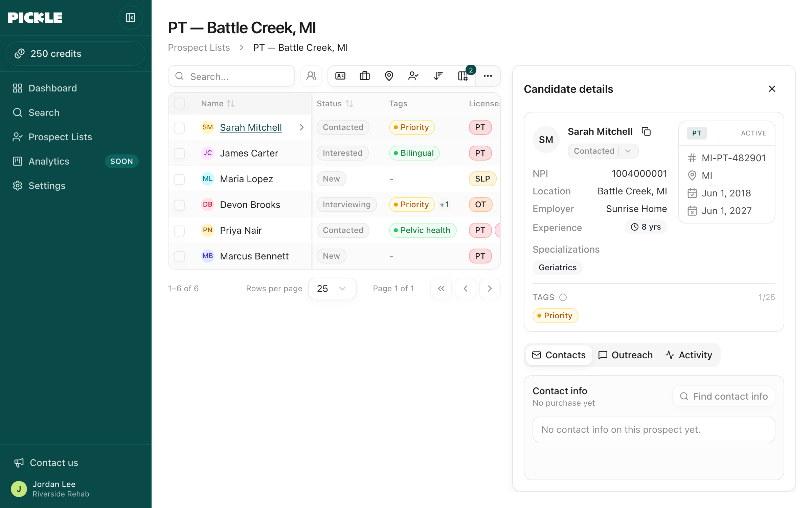Screen dimensions: 812x508
Task: Open the Rows per page dropdown showing 25
Action: tap(332, 289)
